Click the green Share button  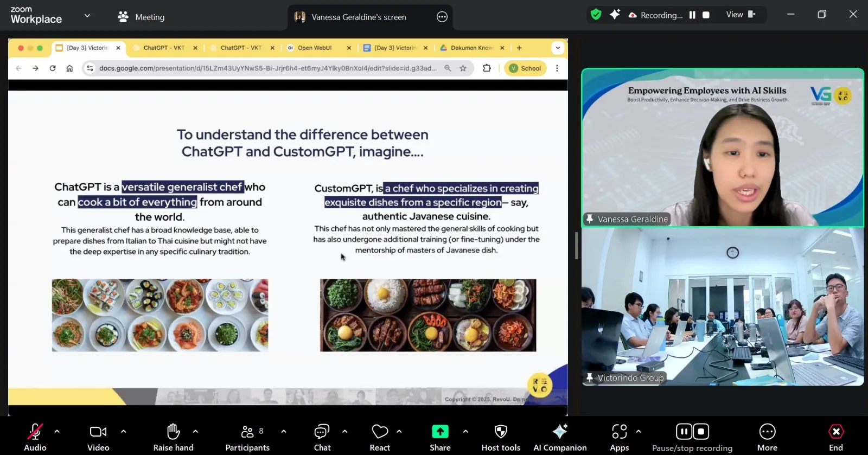440,432
